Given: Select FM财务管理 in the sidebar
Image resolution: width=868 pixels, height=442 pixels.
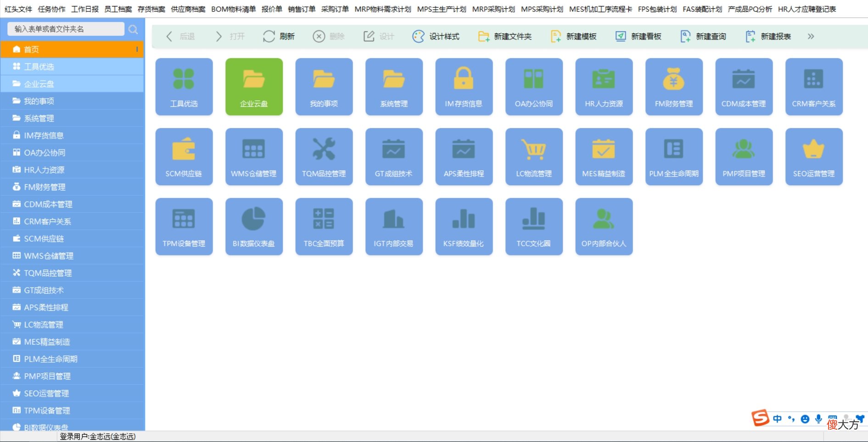Looking at the screenshot, I should 72,187.
